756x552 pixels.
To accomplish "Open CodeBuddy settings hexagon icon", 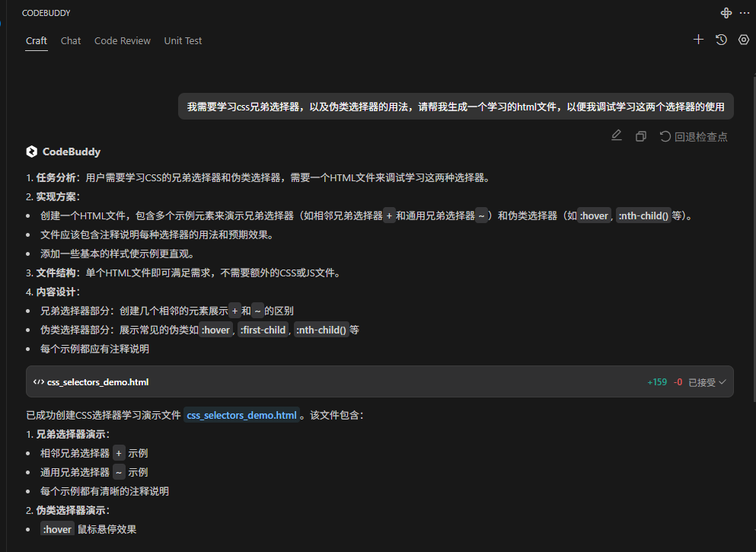I will coord(744,40).
